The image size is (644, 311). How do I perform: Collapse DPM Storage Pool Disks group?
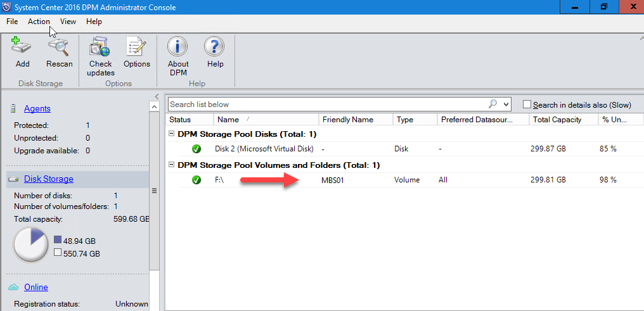pos(172,134)
